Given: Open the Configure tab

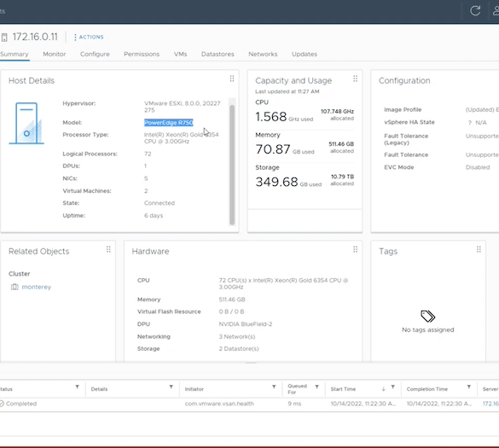Looking at the screenshot, I should click(x=95, y=54).
